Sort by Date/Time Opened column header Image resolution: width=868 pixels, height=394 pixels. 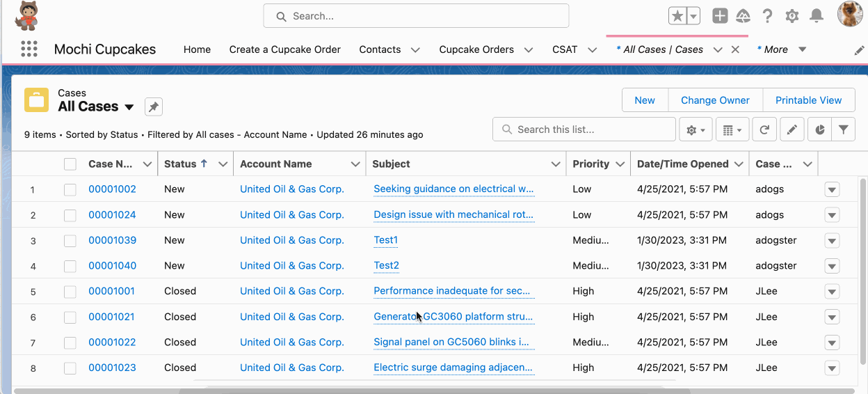[683, 164]
